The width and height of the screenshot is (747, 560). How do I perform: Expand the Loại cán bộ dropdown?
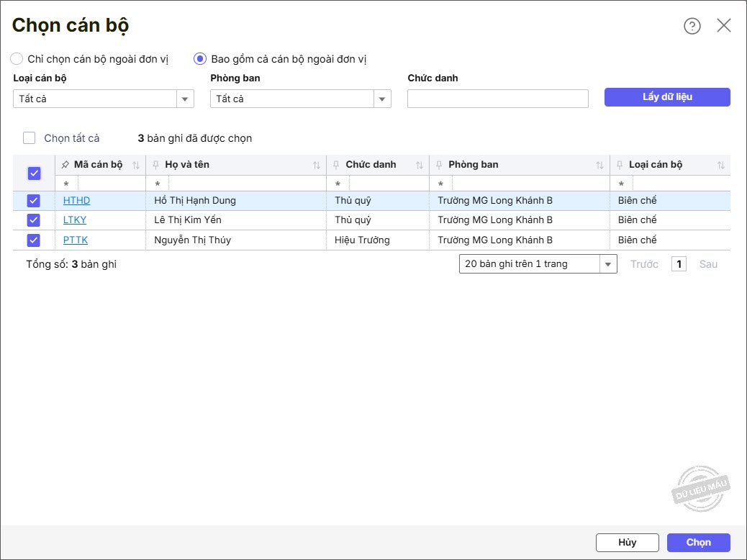pyautogui.click(x=185, y=99)
